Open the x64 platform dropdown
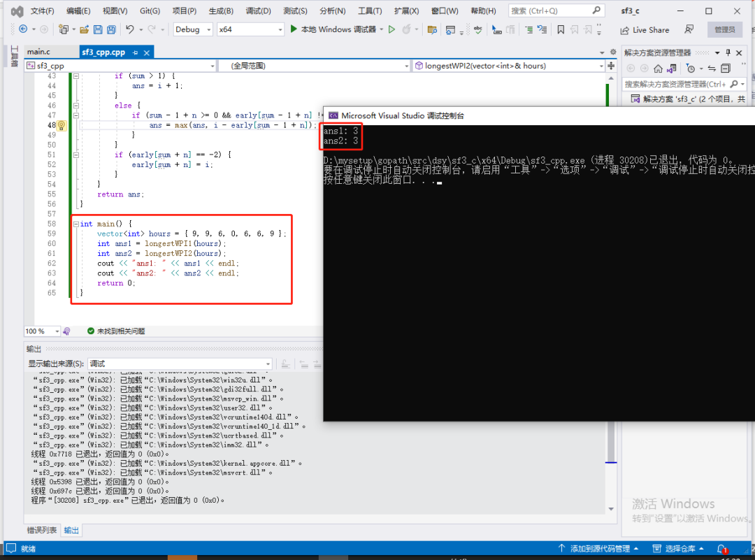Screen dimensions: 755x560 point(250,29)
